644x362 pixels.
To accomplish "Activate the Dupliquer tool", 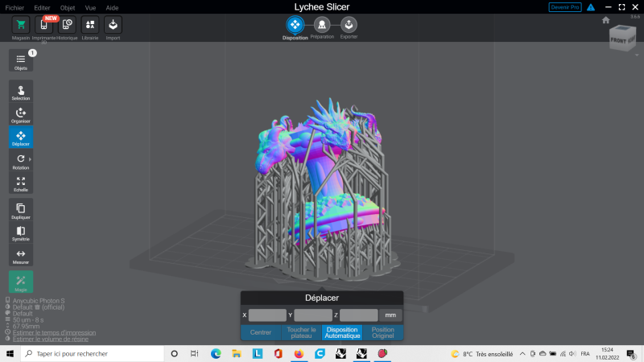I will tap(21, 210).
